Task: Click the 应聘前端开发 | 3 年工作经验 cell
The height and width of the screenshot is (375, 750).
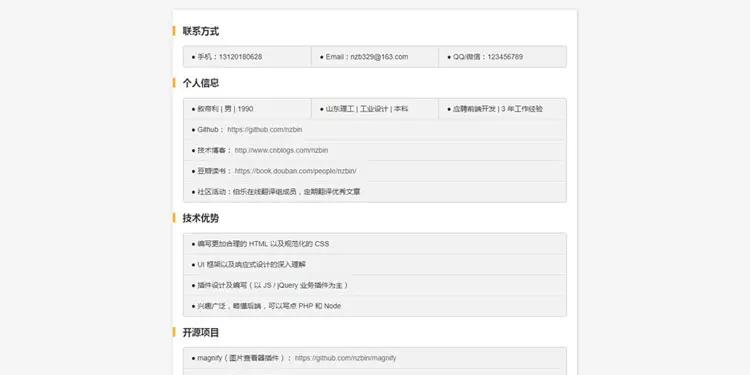Action: coord(502,109)
